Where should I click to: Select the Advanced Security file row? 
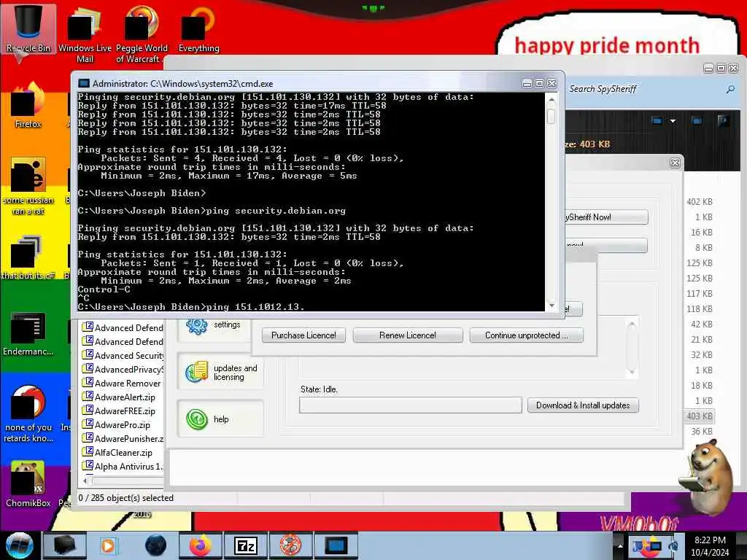tap(123, 355)
